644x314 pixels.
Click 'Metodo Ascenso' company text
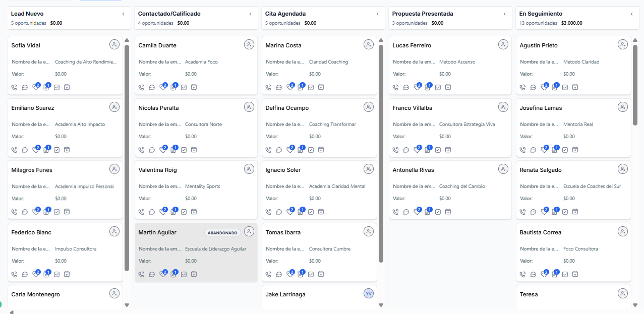tap(457, 62)
